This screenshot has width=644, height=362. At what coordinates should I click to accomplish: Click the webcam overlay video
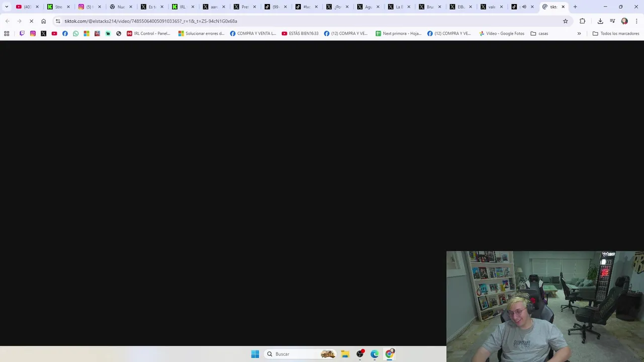pos(545,306)
